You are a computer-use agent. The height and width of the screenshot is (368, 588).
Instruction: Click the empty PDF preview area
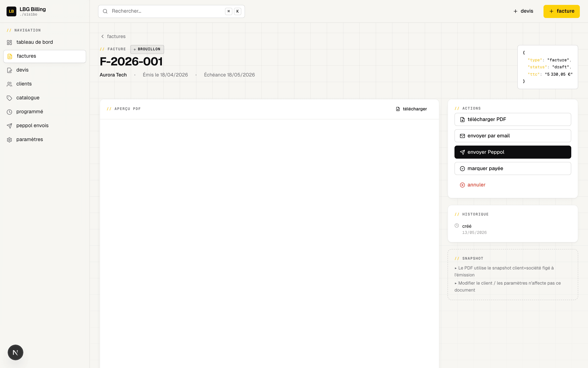pos(269,243)
